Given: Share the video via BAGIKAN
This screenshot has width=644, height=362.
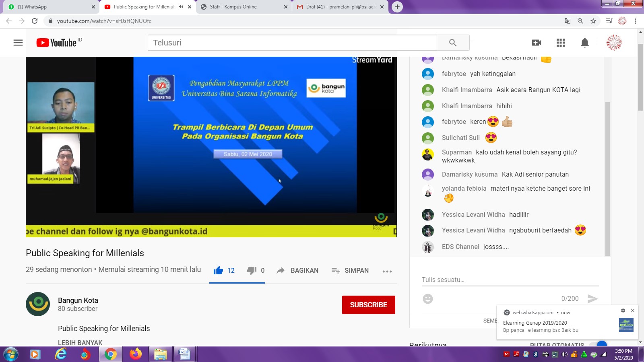Looking at the screenshot, I should 297,270.
